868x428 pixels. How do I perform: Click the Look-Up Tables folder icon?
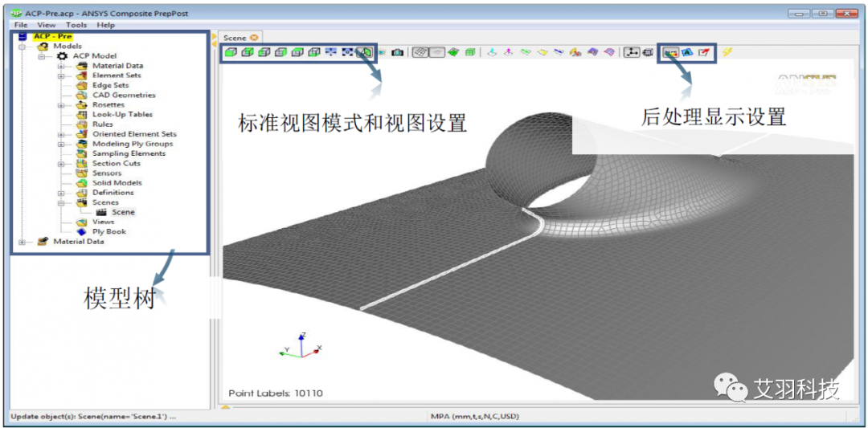(x=82, y=115)
